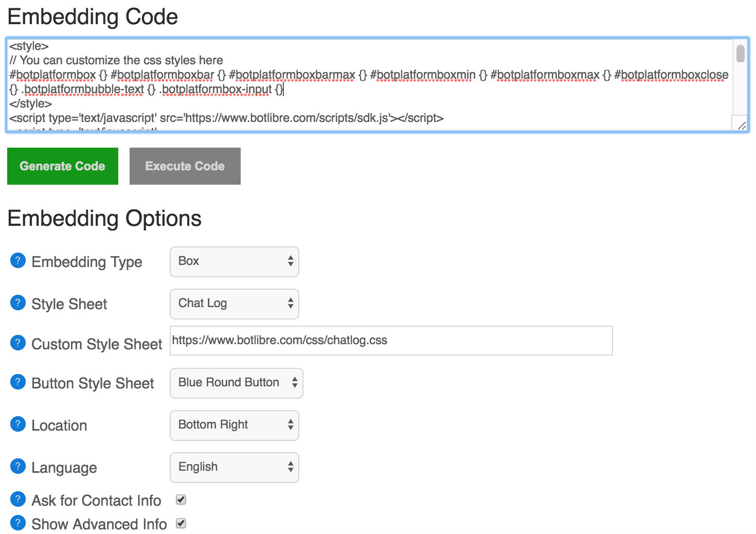This screenshot has width=756, height=534.
Task: Click the Embedding Type label
Action: coord(87,262)
